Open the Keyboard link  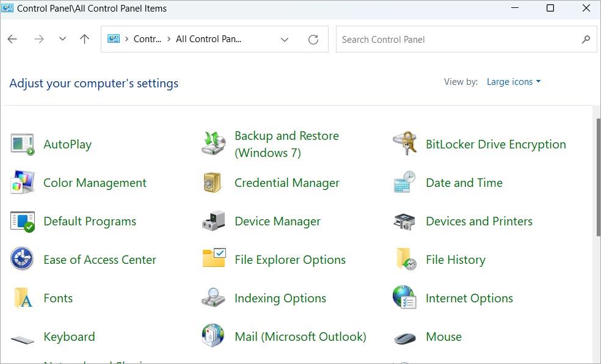pyautogui.click(x=69, y=337)
